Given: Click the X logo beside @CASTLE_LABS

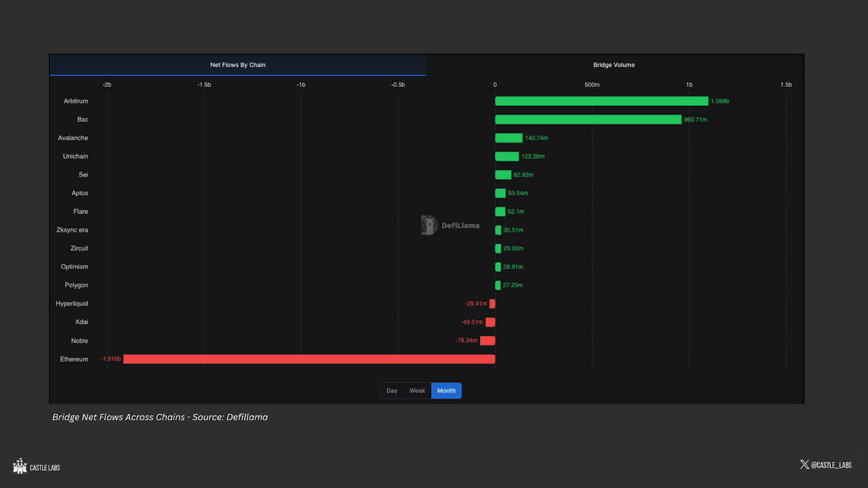Looking at the screenshot, I should click(x=805, y=465).
